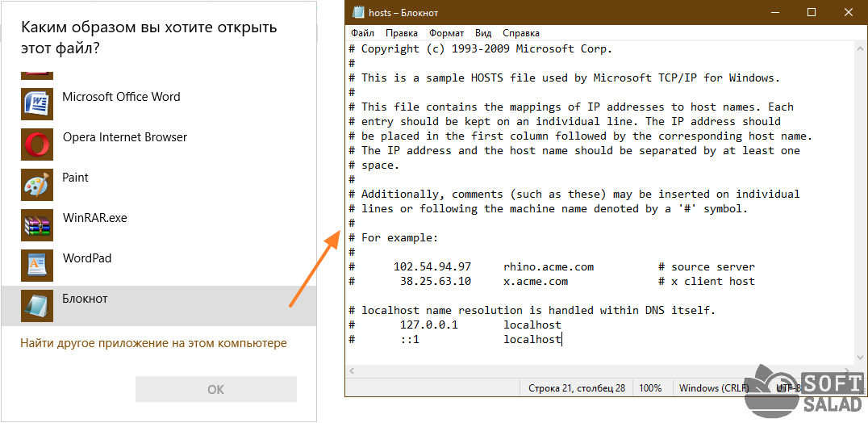The height and width of the screenshot is (423, 868).
Task: Select the Блокнот notepad icon in list
Action: [37, 306]
